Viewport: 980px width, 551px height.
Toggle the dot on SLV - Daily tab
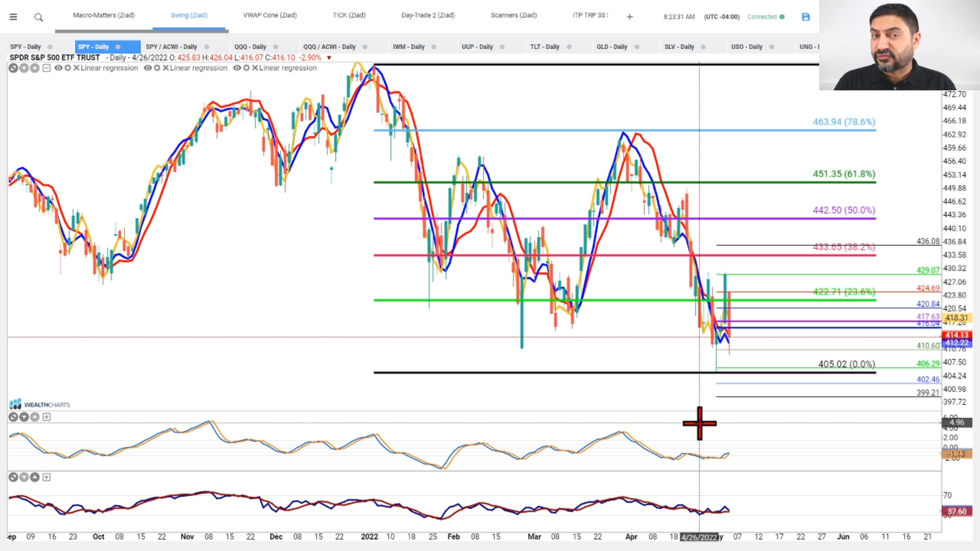[703, 47]
